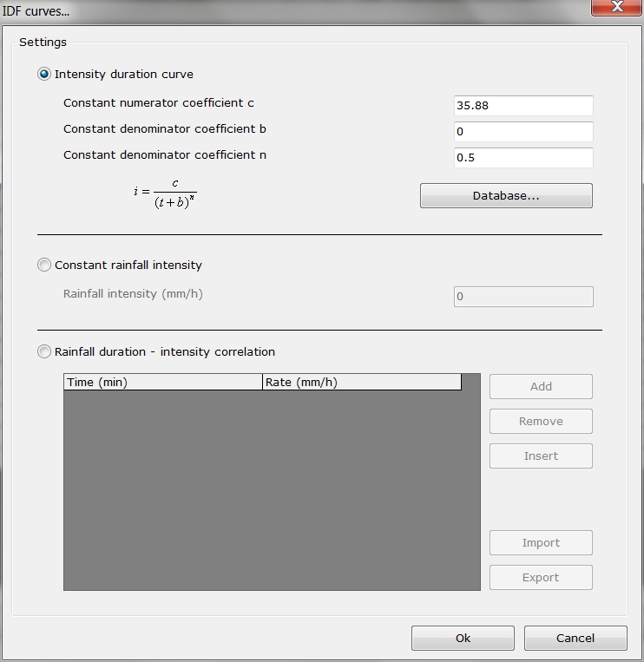Image resolution: width=644 pixels, height=662 pixels.
Task: Choose Rainfall duration - intensity correlation option
Action: 44,352
